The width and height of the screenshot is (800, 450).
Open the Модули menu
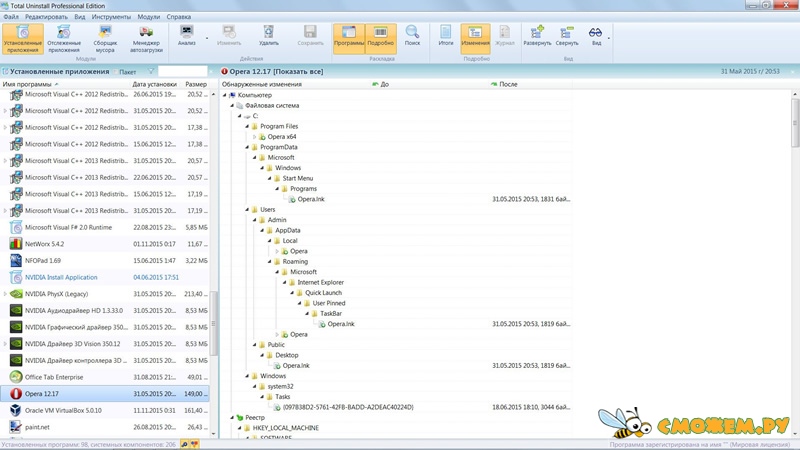click(x=148, y=17)
